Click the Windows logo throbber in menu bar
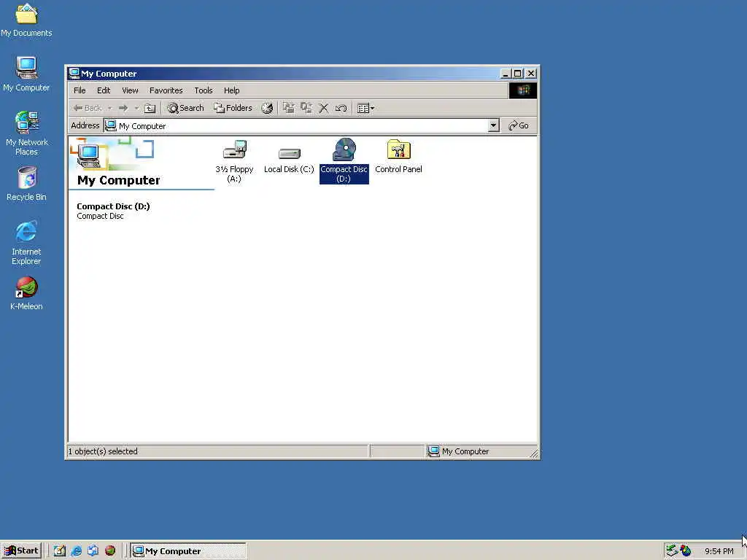Screen dimensions: 747x560 (x=522, y=90)
